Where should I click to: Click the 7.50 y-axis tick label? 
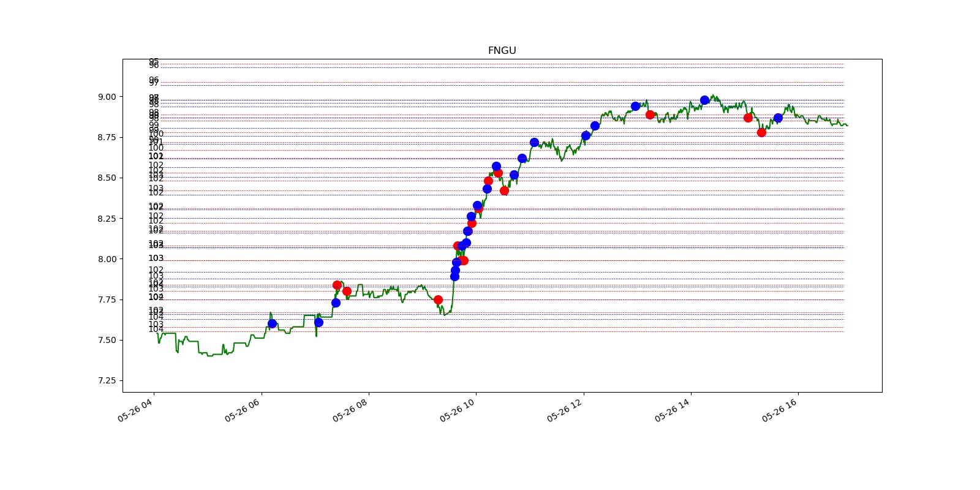[107, 340]
